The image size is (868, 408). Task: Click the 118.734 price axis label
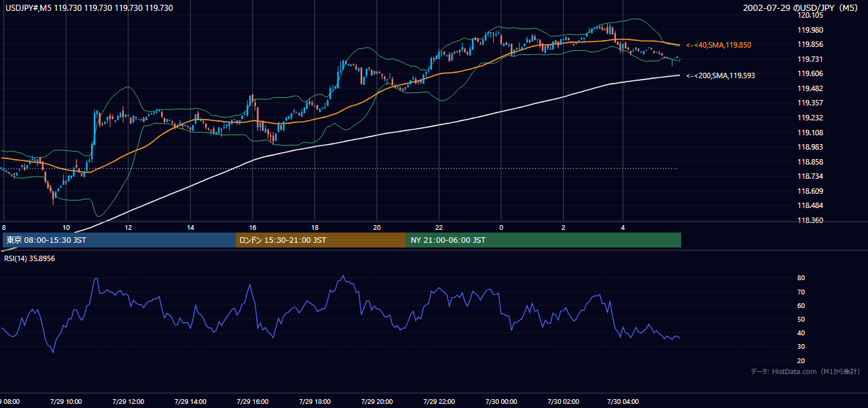point(811,176)
